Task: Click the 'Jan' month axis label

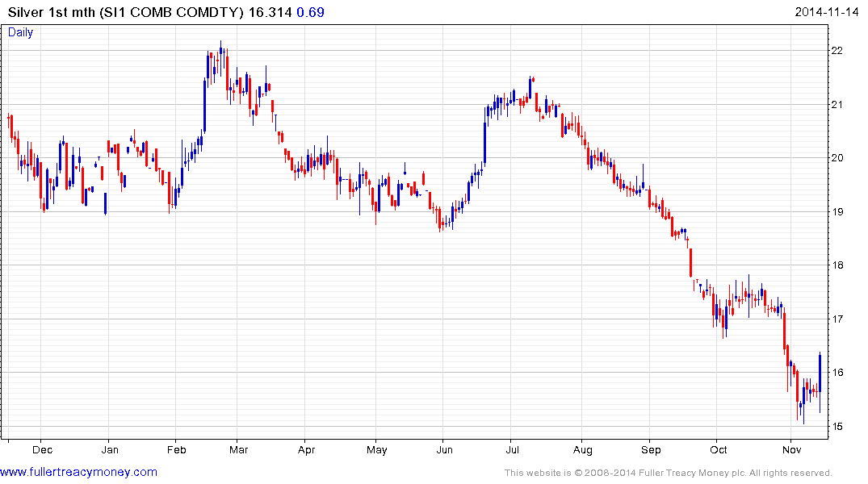Action: (x=110, y=449)
